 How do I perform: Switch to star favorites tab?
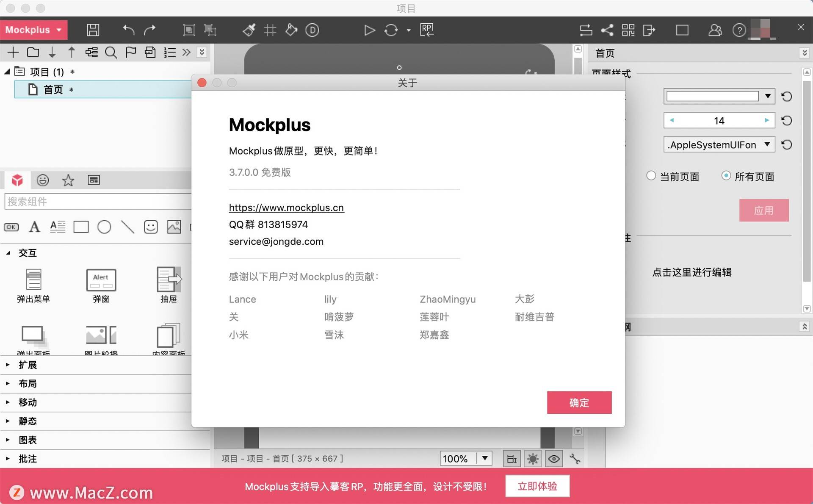[68, 180]
